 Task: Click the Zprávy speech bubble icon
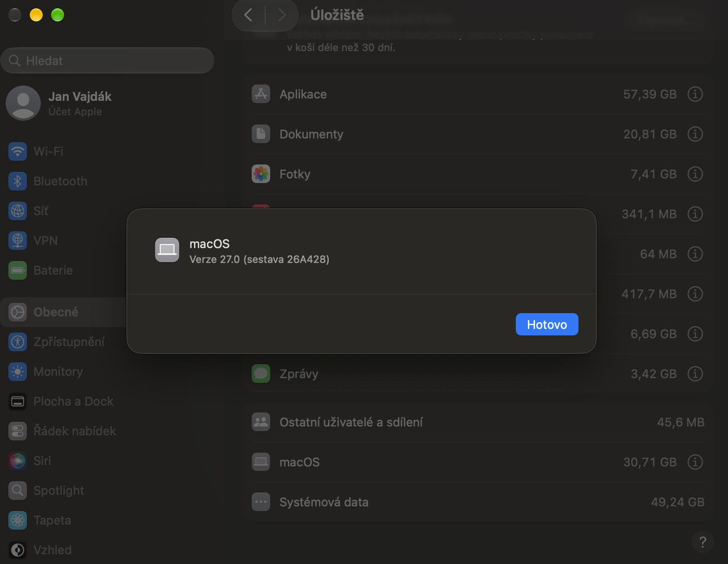[x=261, y=374]
